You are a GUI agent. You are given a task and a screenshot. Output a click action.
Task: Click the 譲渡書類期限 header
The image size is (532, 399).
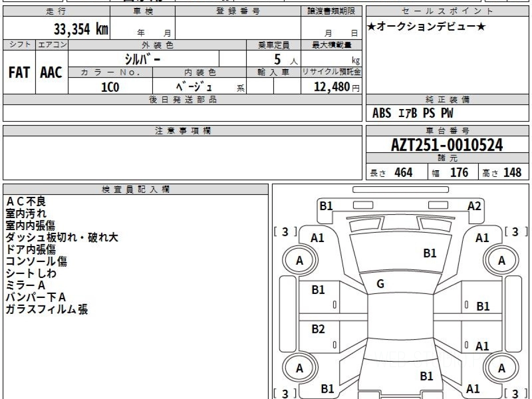pos(331,12)
